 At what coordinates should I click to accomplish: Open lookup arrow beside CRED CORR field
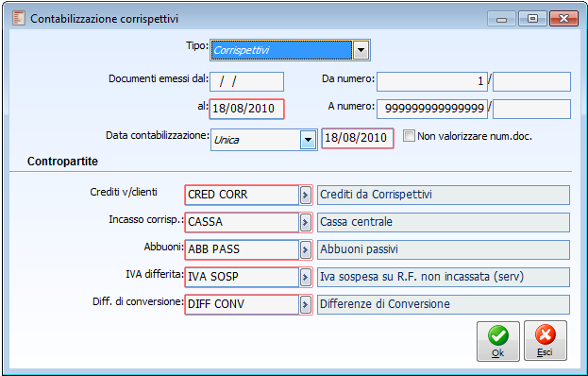click(305, 196)
